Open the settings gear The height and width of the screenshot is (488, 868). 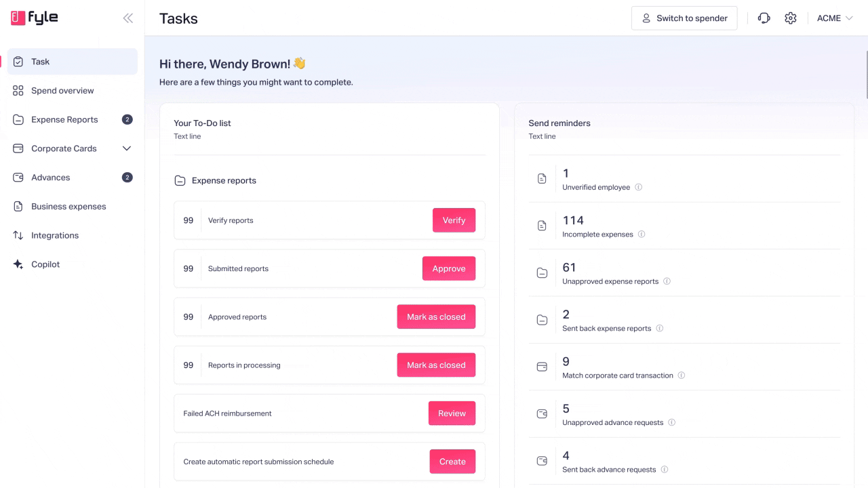791,18
